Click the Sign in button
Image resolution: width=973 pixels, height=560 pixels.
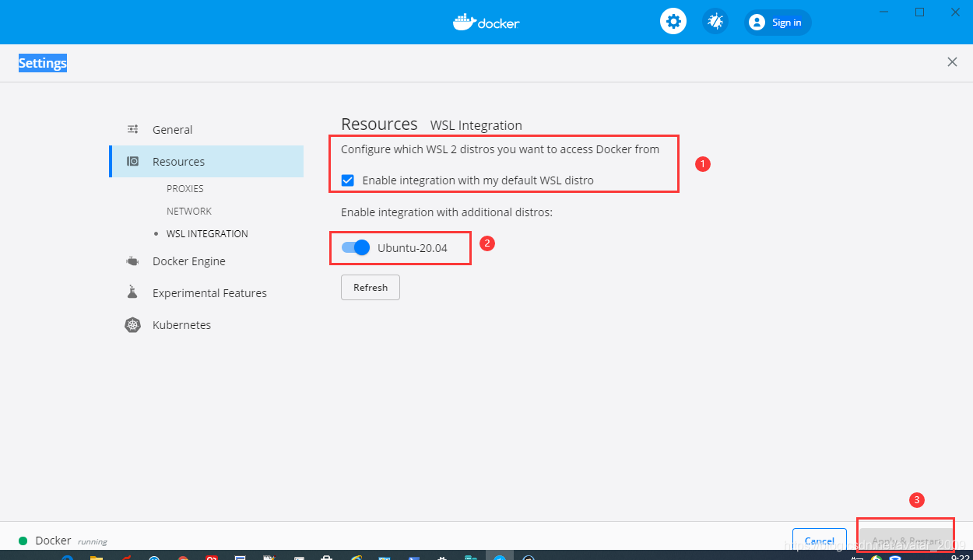click(x=778, y=23)
